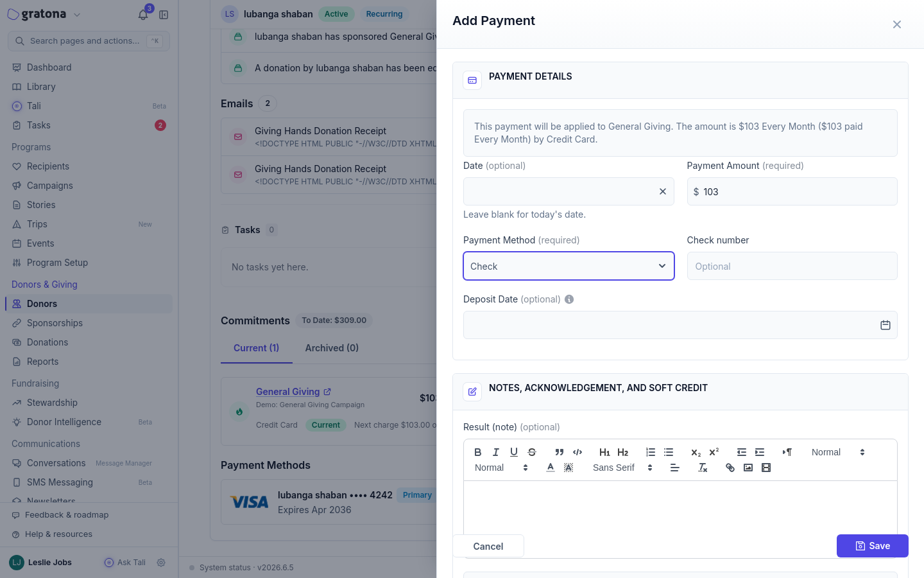Click the Ask Tali button
924x578 pixels.
click(125, 563)
